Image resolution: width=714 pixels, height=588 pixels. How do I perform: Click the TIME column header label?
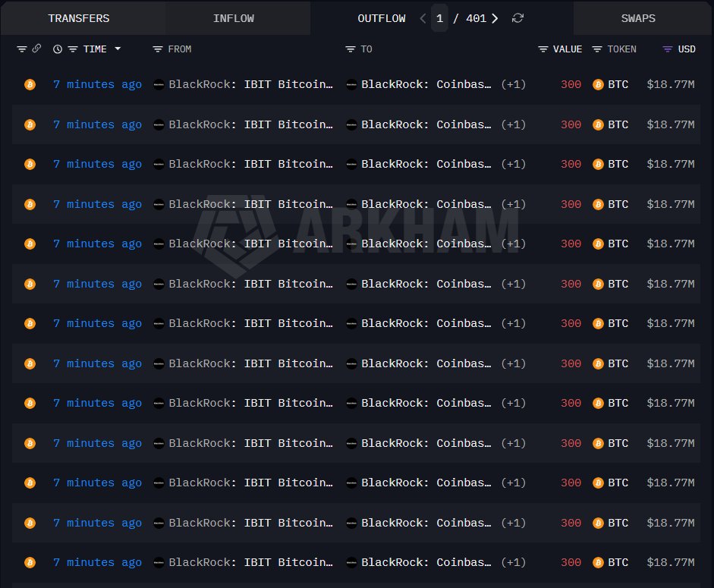tap(95, 49)
